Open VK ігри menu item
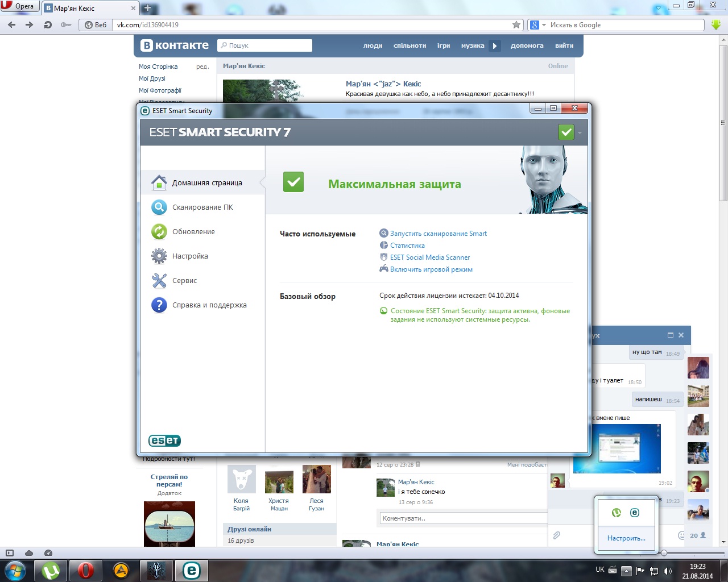This screenshot has width=728, height=582. click(444, 46)
